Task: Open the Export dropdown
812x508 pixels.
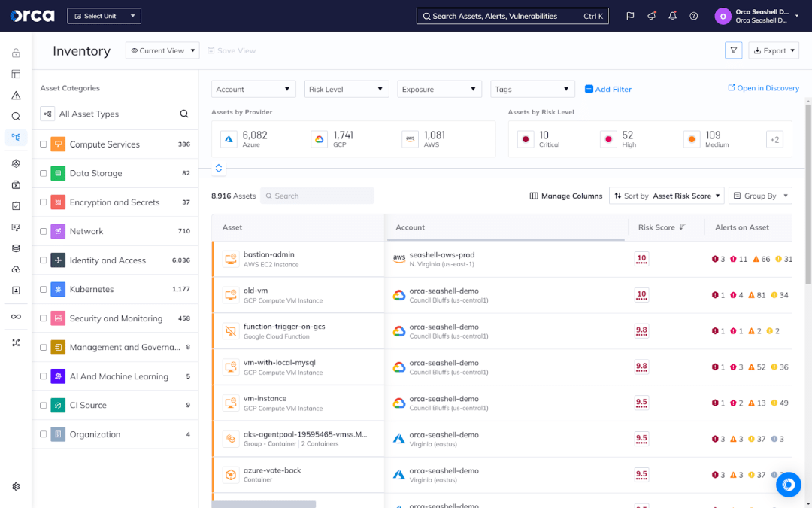Action: coord(774,50)
